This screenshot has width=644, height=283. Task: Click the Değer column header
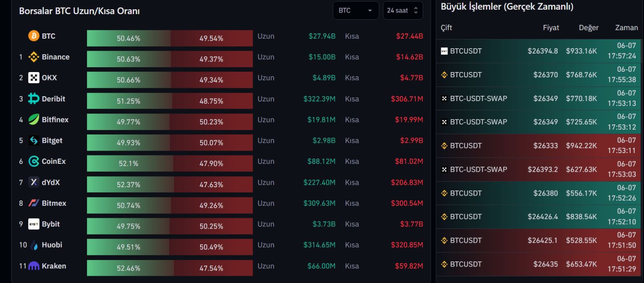click(588, 27)
